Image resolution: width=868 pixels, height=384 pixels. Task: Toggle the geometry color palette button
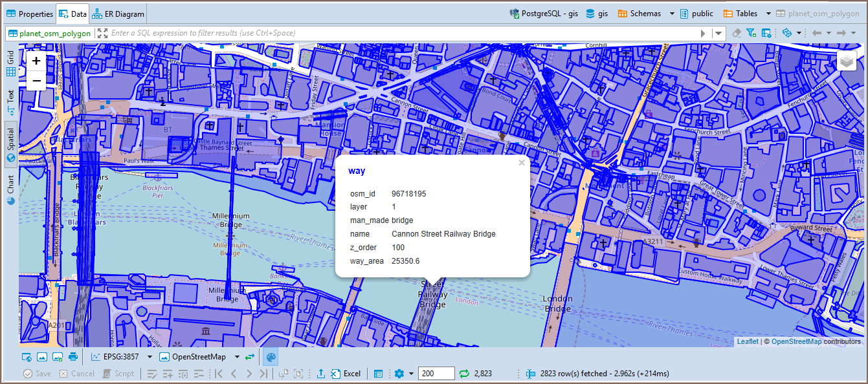271,357
